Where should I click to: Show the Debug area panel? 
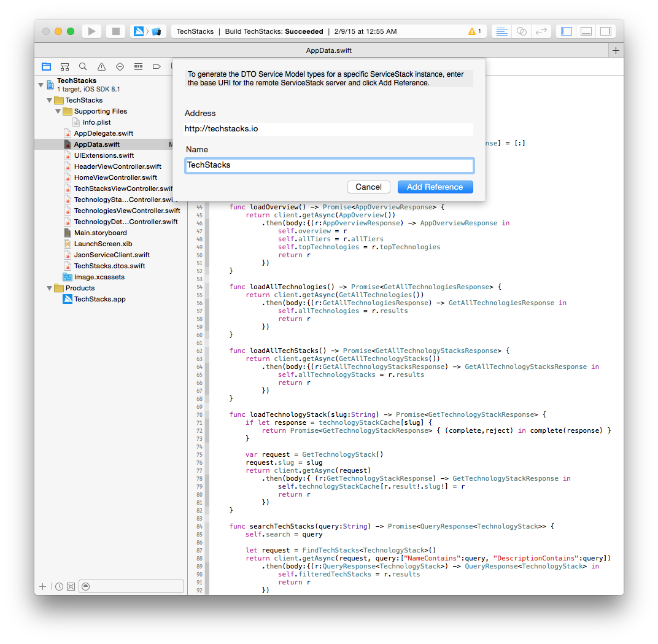586,31
